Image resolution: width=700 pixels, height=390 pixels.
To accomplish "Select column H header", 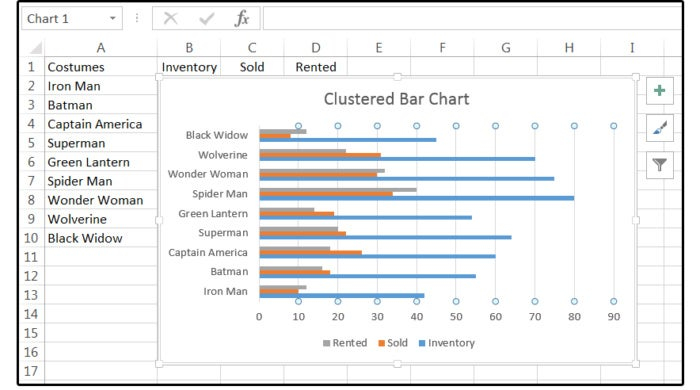I will (x=569, y=48).
